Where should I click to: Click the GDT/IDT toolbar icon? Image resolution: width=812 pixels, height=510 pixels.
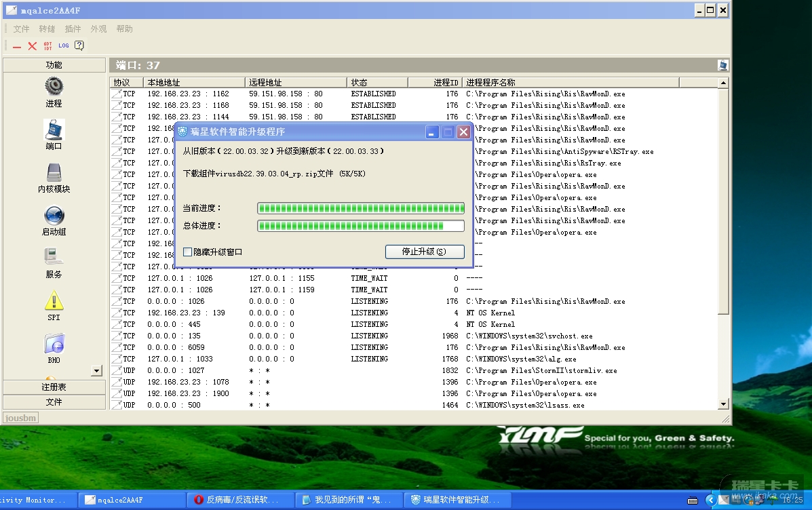(x=47, y=45)
